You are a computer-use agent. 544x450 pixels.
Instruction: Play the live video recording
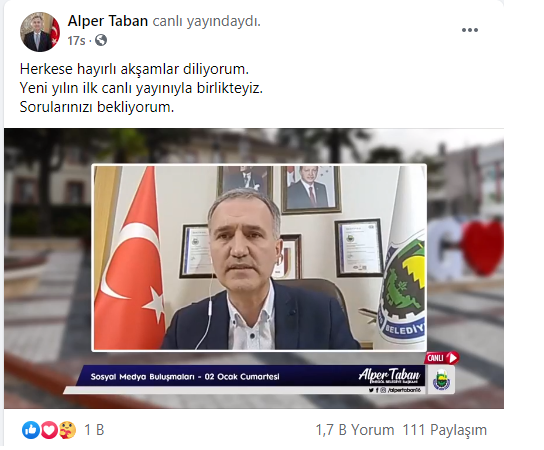(254, 268)
